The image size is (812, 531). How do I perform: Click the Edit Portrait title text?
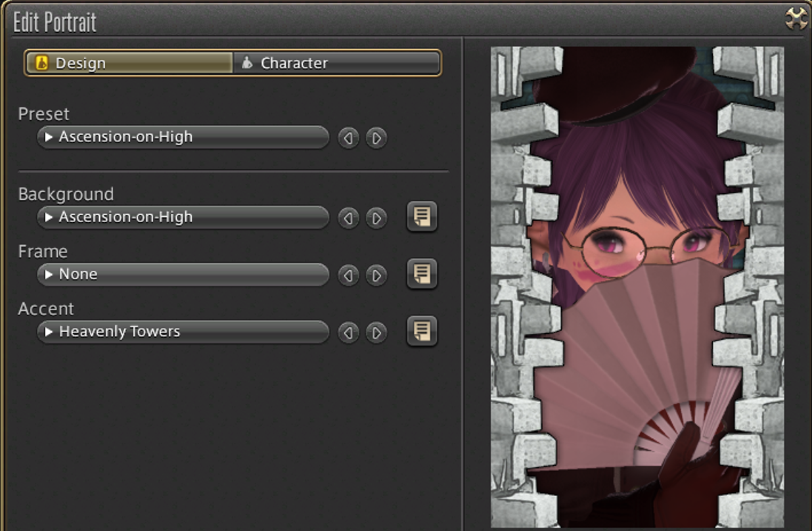coord(55,22)
